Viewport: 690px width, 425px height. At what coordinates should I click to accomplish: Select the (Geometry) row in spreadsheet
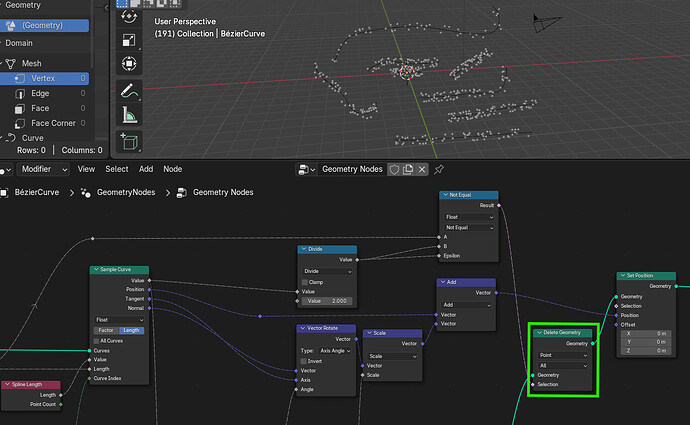click(44, 26)
